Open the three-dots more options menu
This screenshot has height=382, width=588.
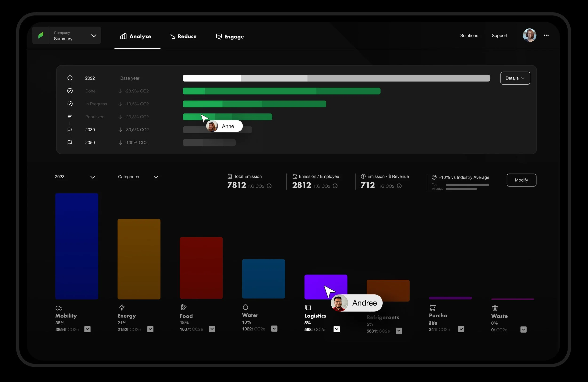pyautogui.click(x=546, y=35)
